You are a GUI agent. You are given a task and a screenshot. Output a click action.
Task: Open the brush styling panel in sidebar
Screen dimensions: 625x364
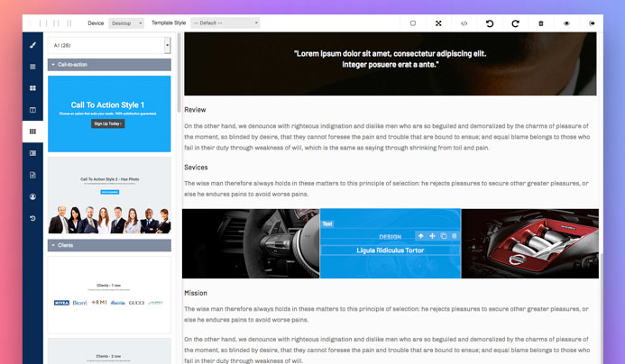click(32, 44)
